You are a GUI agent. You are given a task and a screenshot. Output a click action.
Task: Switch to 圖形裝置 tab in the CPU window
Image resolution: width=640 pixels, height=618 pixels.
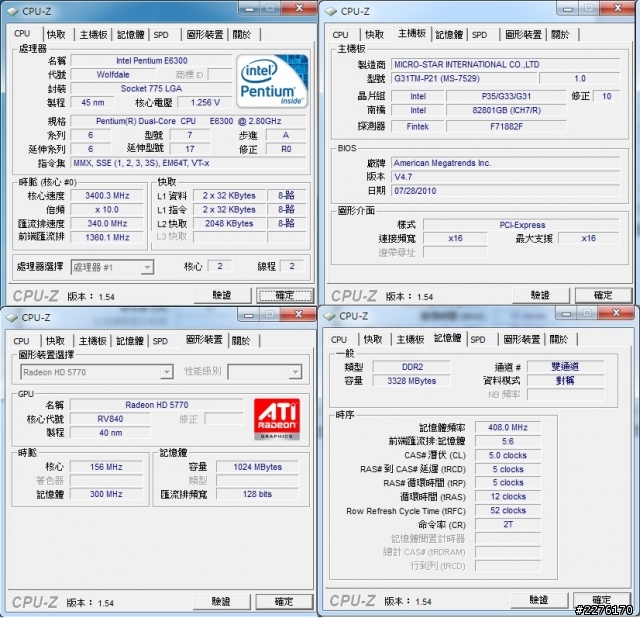(x=205, y=35)
